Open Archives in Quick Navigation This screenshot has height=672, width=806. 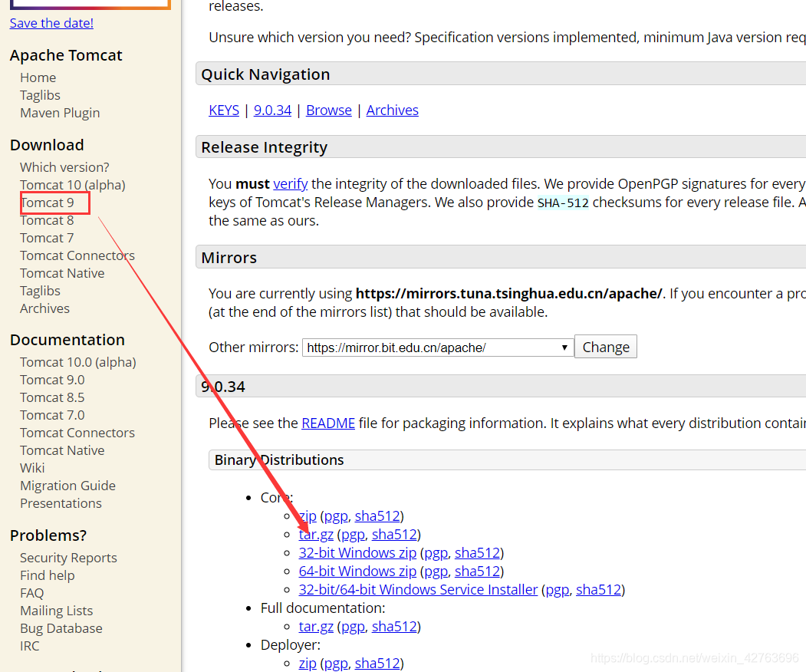(x=392, y=110)
